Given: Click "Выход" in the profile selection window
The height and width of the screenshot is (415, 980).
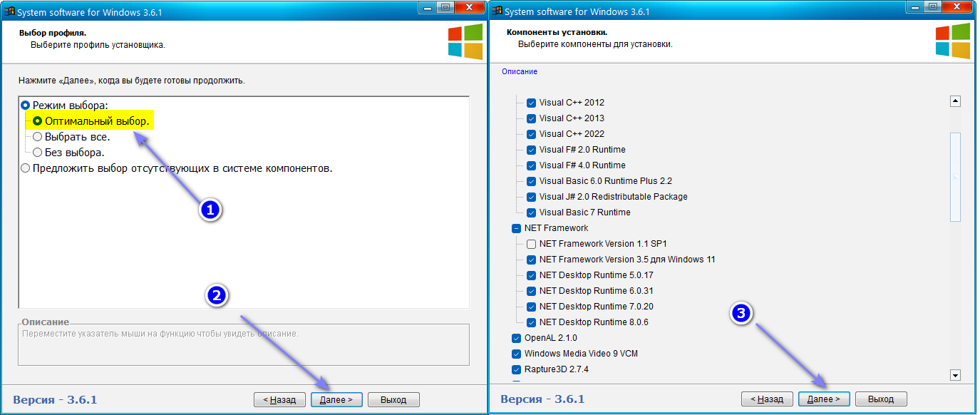Looking at the screenshot, I should tap(393, 399).
